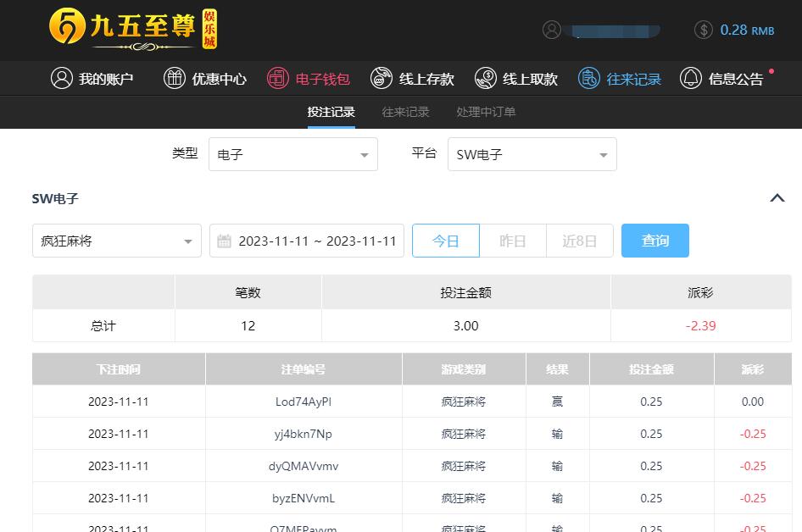Click bet ID dyQMAVvmv
Image resolution: width=802 pixels, height=532 pixels.
pyautogui.click(x=304, y=466)
